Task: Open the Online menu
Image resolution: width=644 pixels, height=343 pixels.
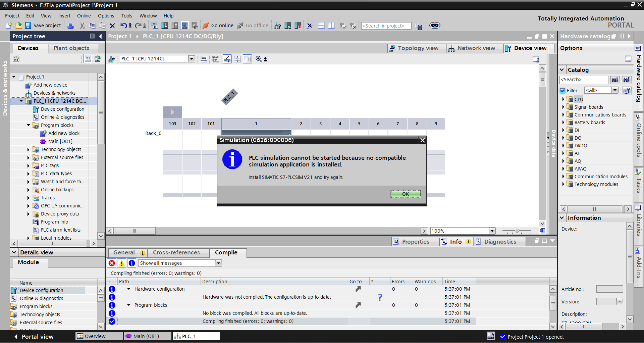Action: click(84, 16)
